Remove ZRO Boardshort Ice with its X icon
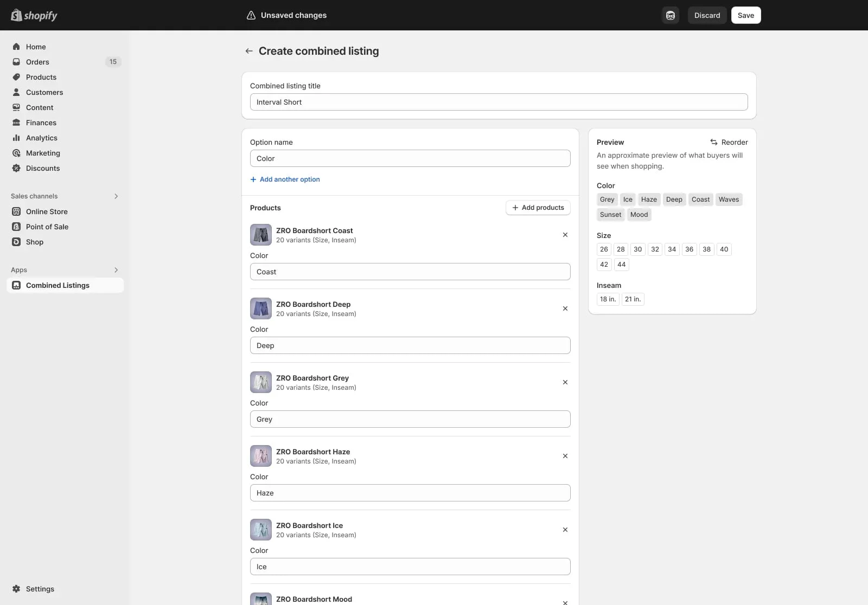 coord(565,530)
